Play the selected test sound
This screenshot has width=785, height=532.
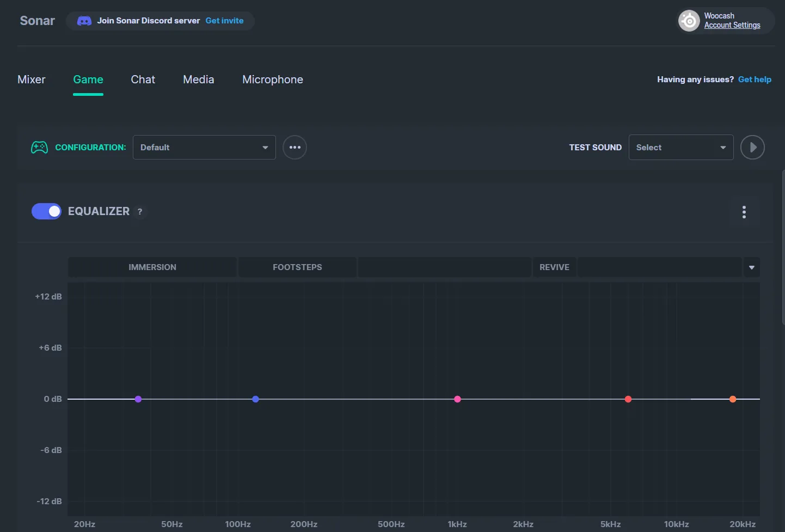[x=752, y=147]
